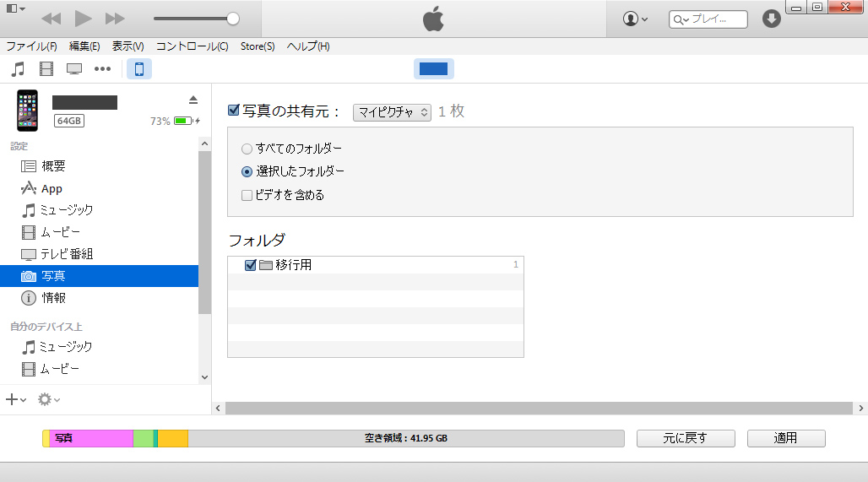Select the iPhone device icon
Image resolution: width=868 pixels, height=482 pixels.
coord(139,69)
